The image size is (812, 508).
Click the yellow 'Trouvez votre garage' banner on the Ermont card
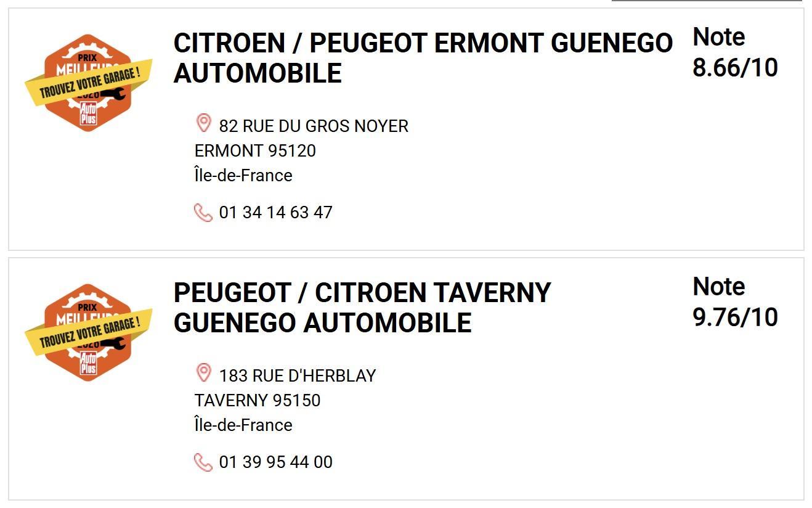click(x=88, y=83)
